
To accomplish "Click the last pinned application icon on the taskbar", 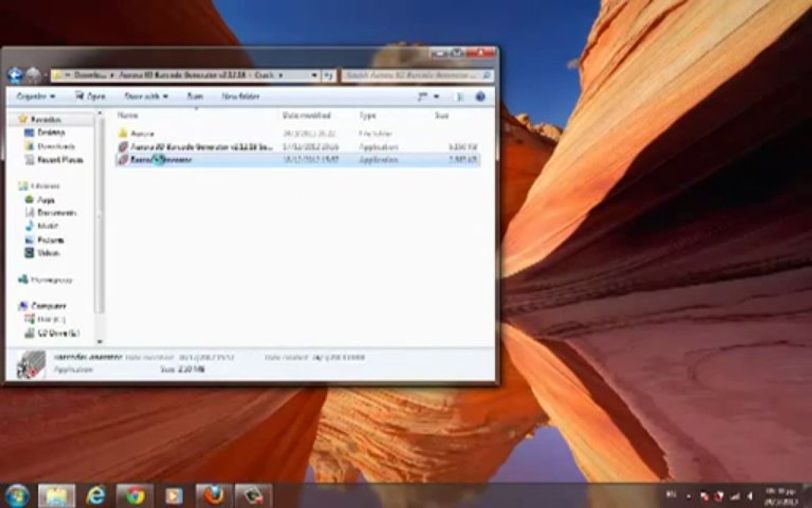I will pos(254,496).
